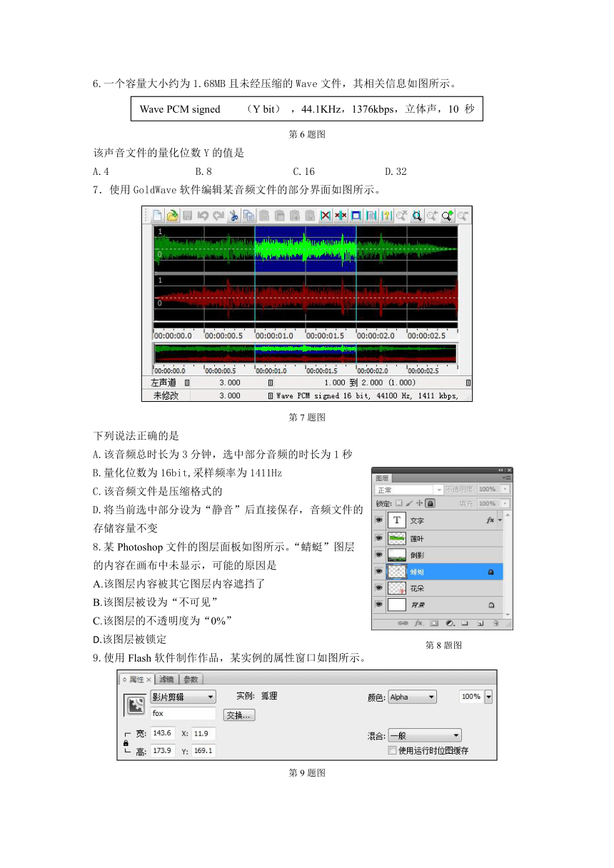The width and height of the screenshot is (614, 868).
Task: Toggle the width-height constrain lock in Flash
Action: [x=126, y=742]
